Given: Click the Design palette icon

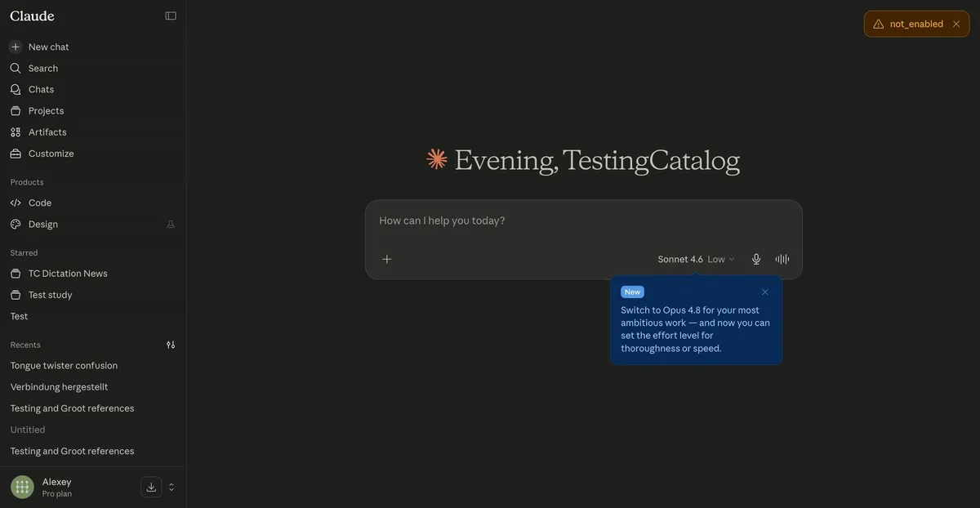Looking at the screenshot, I should (x=16, y=224).
